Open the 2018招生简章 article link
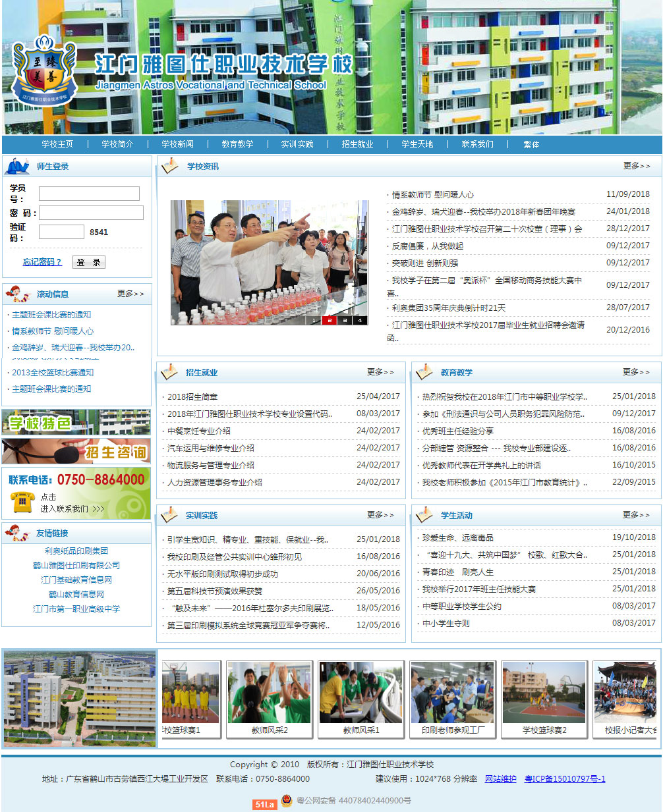This screenshot has width=663, height=812. coord(192,397)
